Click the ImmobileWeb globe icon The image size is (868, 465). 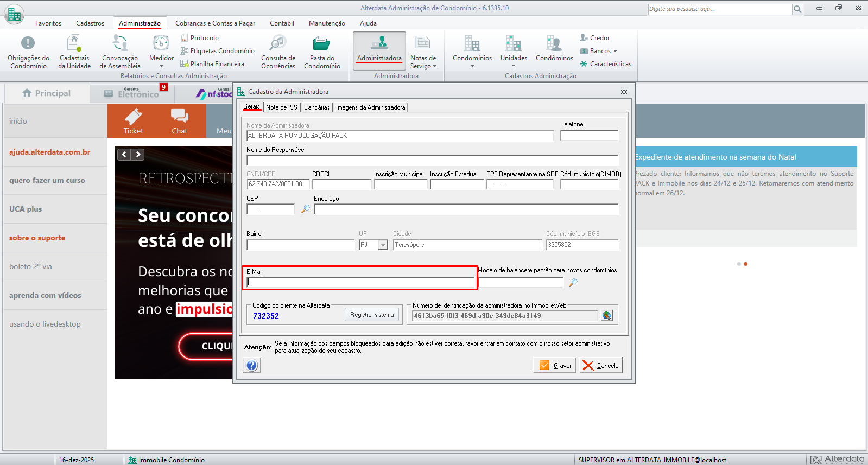tap(606, 316)
